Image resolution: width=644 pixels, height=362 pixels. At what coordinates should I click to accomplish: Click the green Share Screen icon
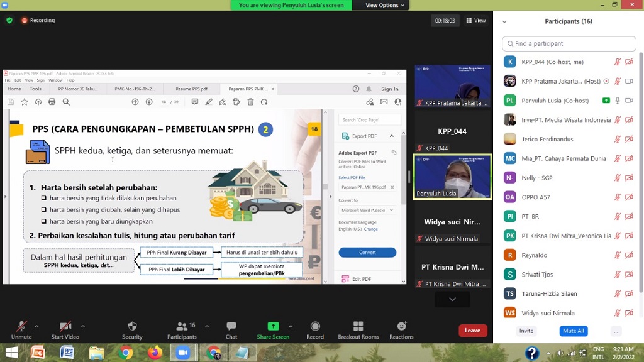(273, 326)
